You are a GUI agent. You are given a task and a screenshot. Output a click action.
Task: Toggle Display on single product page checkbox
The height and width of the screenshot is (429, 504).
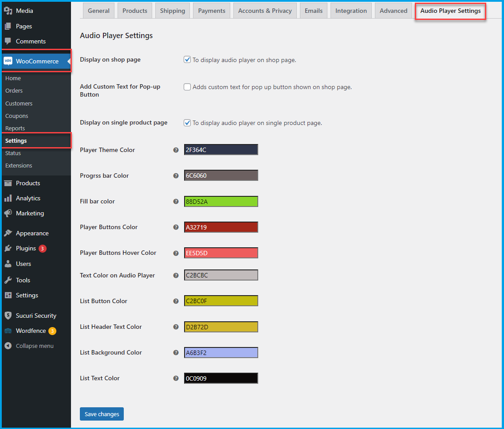pos(187,123)
